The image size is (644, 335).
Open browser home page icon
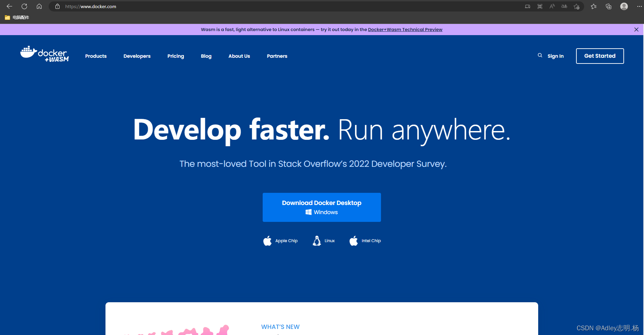pos(39,6)
